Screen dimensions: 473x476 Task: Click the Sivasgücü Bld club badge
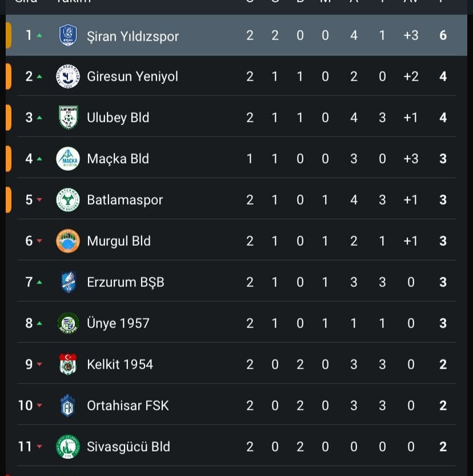[68, 447]
